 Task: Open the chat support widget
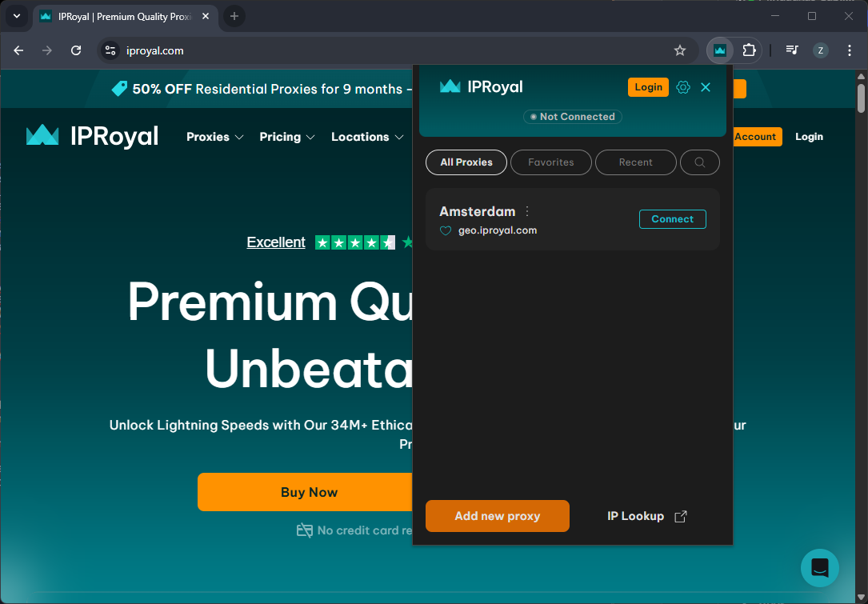pos(819,568)
